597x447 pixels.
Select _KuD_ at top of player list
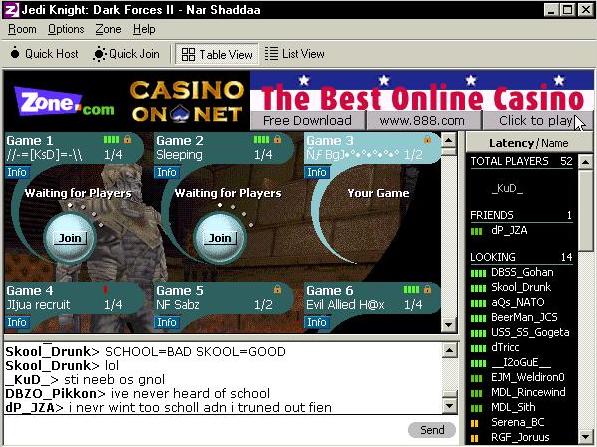click(507, 188)
